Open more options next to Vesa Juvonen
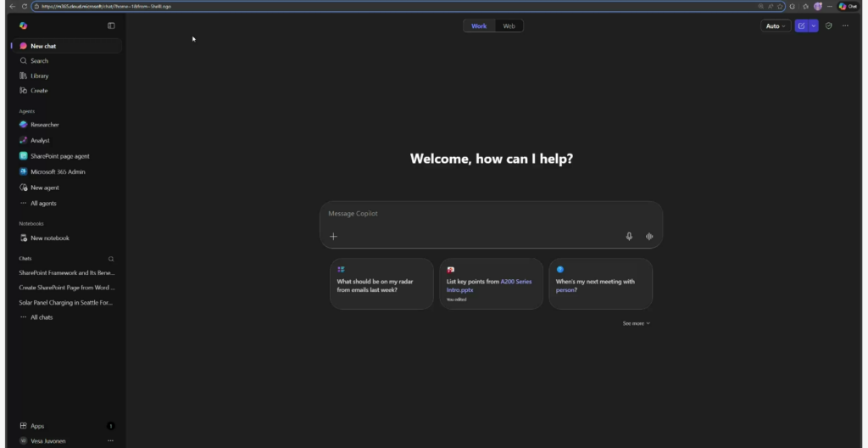 pyautogui.click(x=110, y=441)
